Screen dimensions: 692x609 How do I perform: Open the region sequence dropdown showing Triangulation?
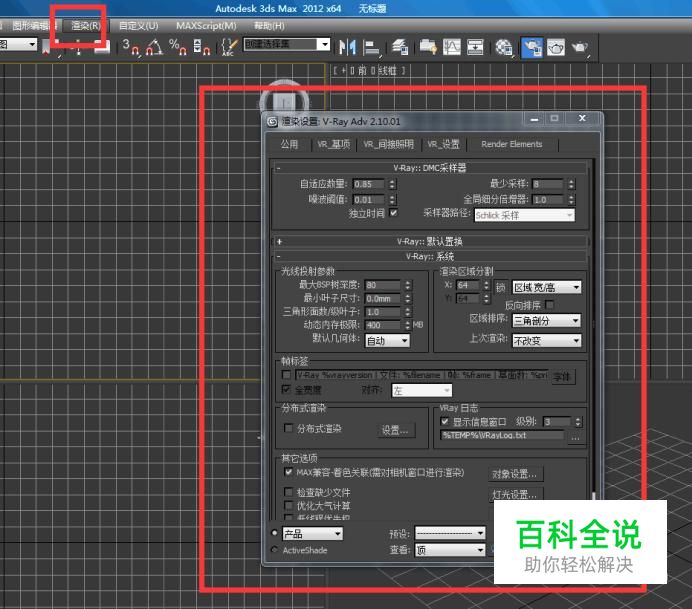point(546,321)
